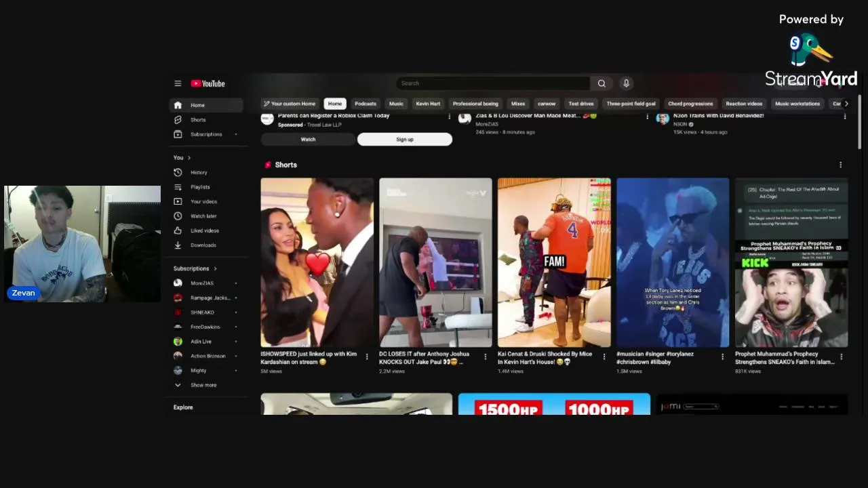
Task: Open Kai Cenat & Druski short thumbnail
Action: tap(554, 262)
